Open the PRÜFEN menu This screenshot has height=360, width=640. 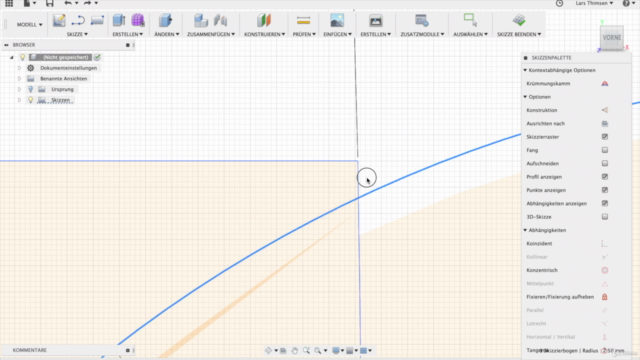304,34
